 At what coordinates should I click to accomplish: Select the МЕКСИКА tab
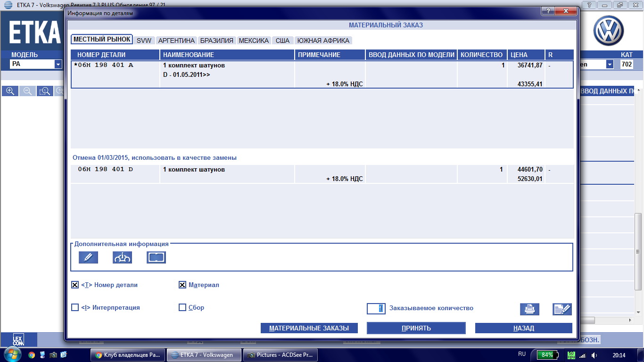tap(254, 41)
